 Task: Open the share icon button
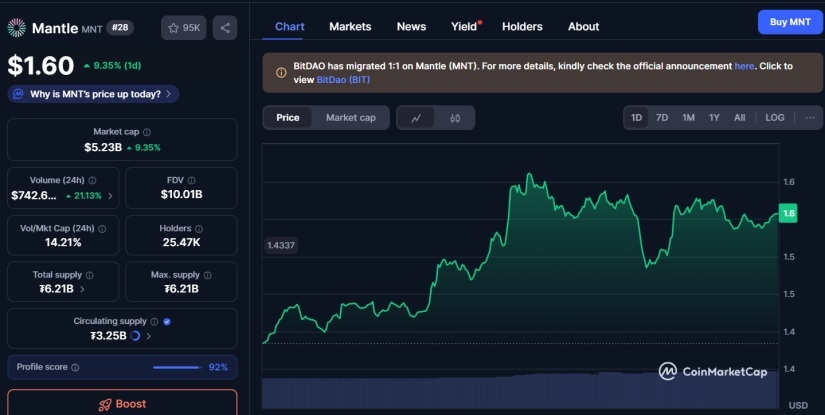point(225,28)
